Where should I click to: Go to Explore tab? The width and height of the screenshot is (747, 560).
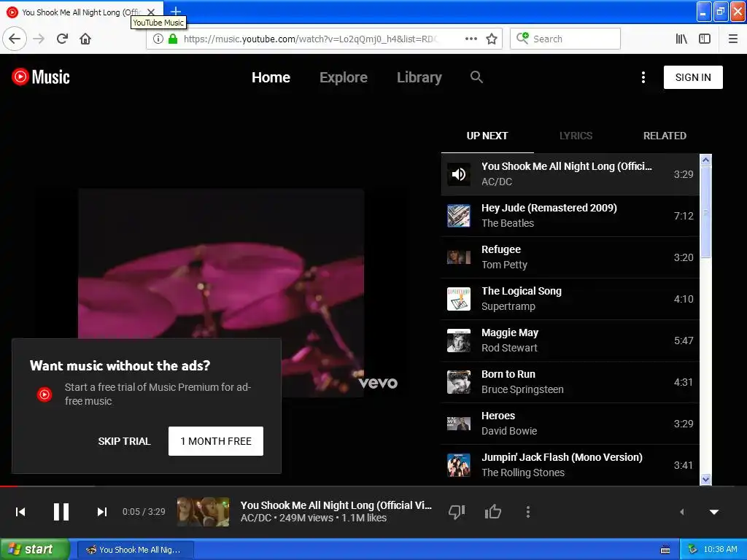click(x=344, y=77)
